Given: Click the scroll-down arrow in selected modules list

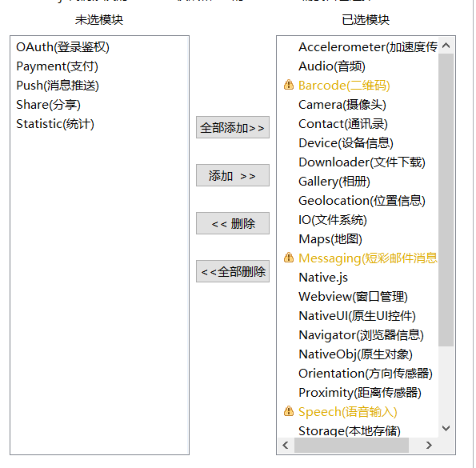Looking at the screenshot, I should click(446, 428).
